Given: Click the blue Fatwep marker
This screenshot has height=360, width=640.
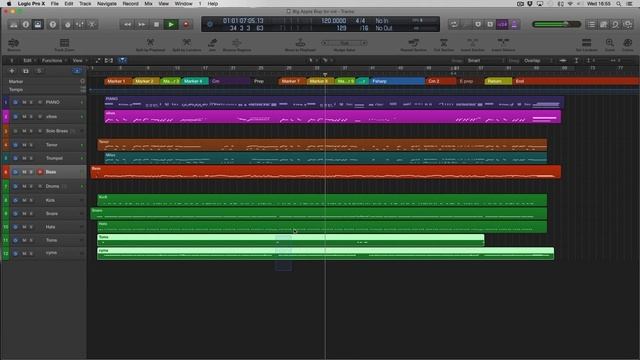Looking at the screenshot, I should [397, 81].
